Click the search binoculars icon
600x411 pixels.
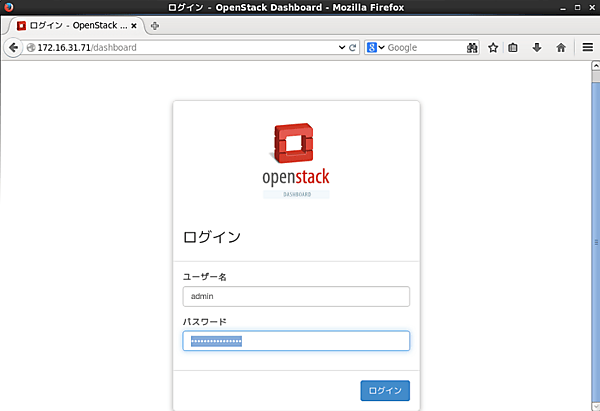click(x=472, y=48)
